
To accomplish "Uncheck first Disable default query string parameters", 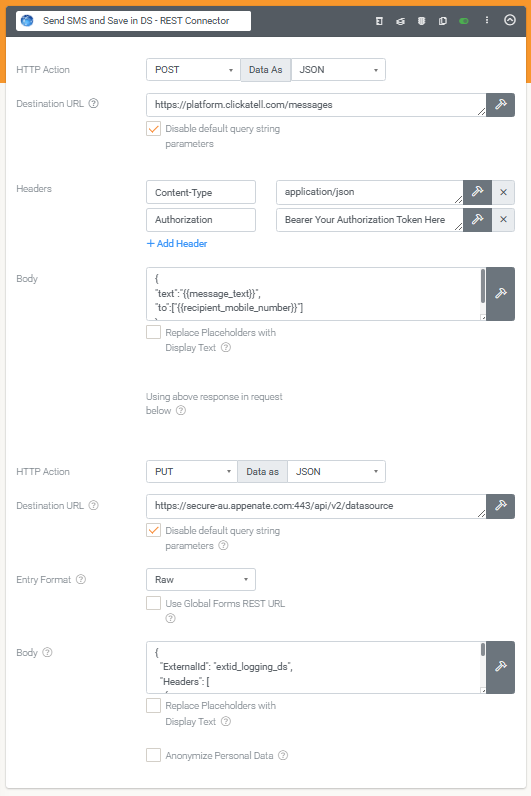I will (153, 129).
